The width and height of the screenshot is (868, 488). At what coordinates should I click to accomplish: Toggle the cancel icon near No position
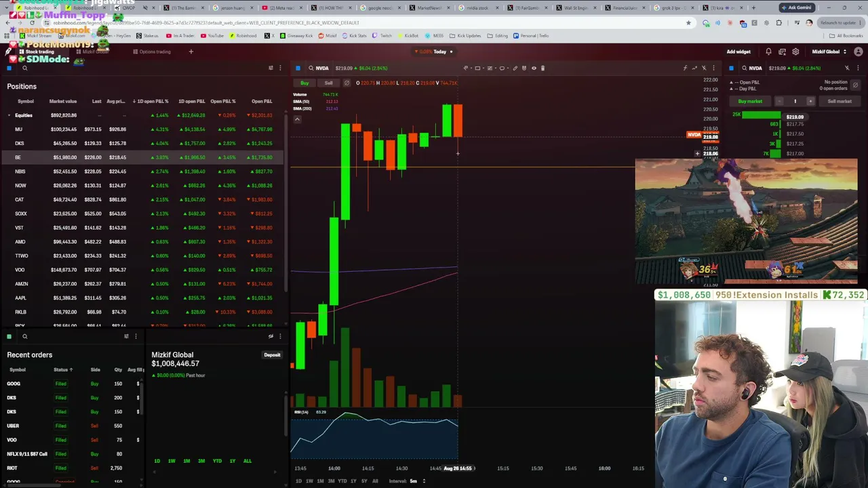[855, 85]
